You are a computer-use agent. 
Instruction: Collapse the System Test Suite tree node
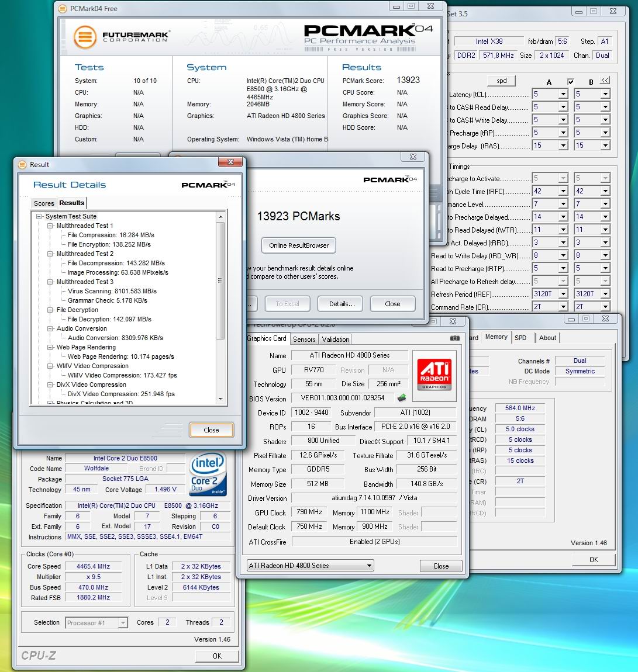pos(39,216)
